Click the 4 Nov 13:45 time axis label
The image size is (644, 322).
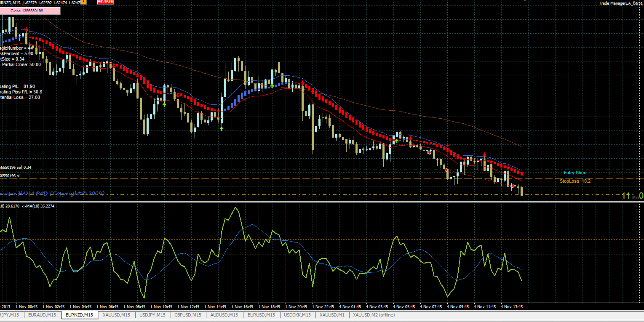point(511,306)
